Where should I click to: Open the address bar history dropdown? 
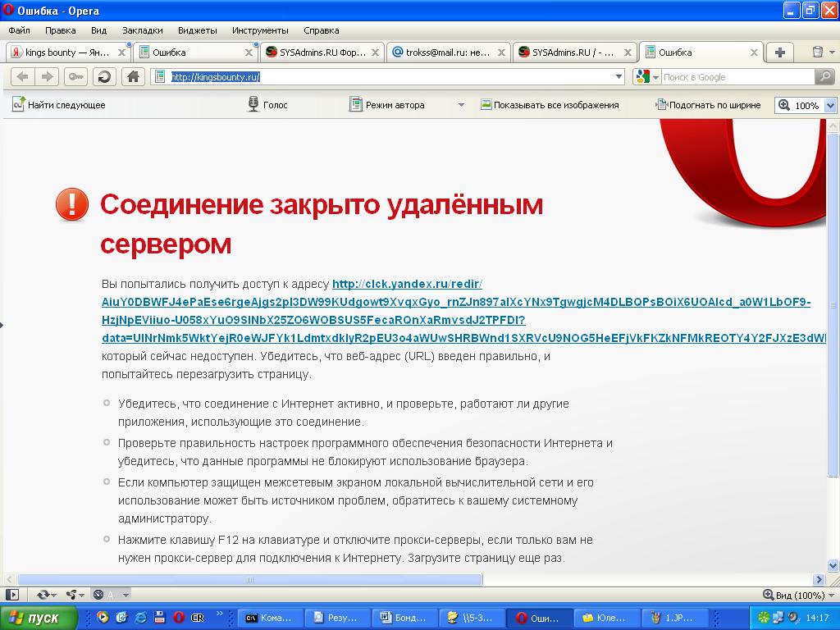[619, 77]
